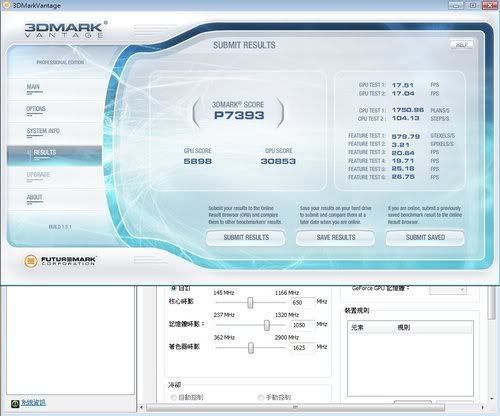Adjust the 著色器時脈 shader clock slider handle
500x416 pixels.
[x=251, y=348]
